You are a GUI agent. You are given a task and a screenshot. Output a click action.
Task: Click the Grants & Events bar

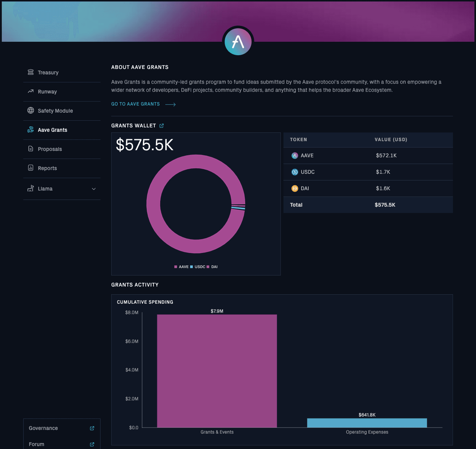coord(217,371)
